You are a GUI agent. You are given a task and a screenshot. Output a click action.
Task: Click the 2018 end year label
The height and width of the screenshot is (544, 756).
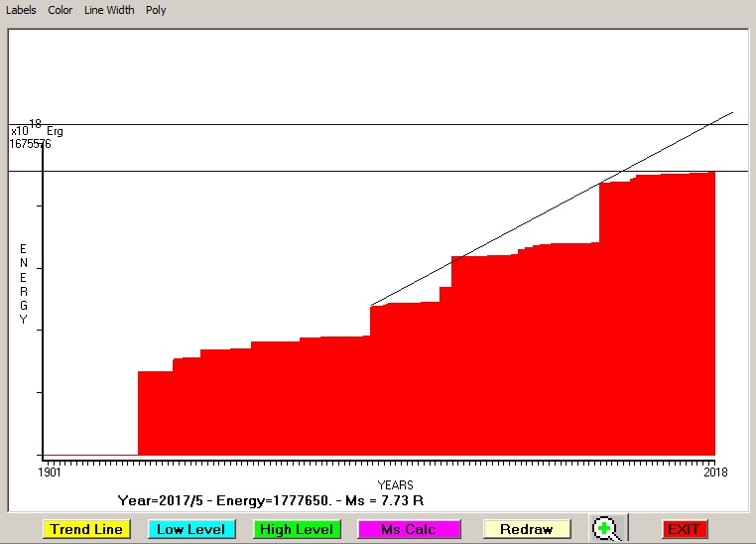[713, 473]
